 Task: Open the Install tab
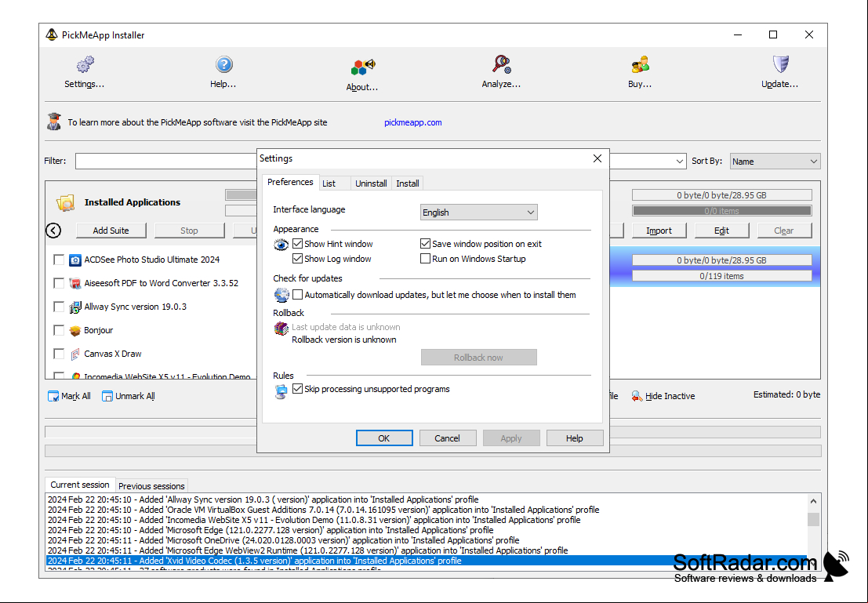coord(408,183)
